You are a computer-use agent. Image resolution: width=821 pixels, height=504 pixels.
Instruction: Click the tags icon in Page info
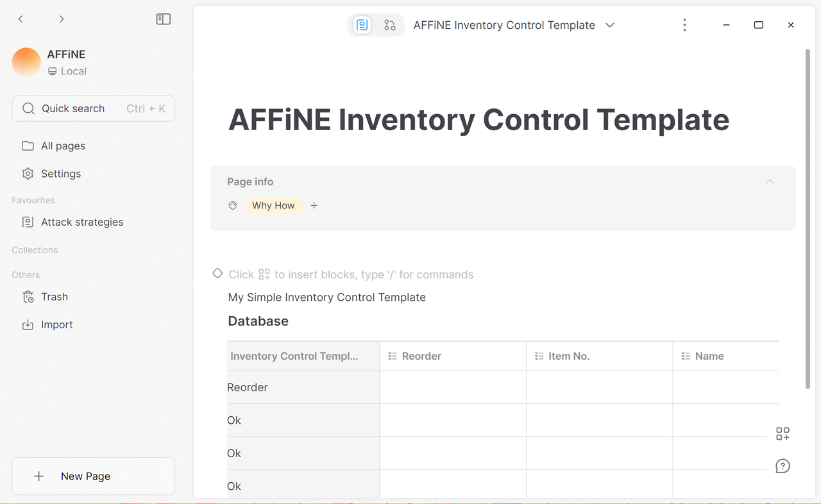pos(233,206)
